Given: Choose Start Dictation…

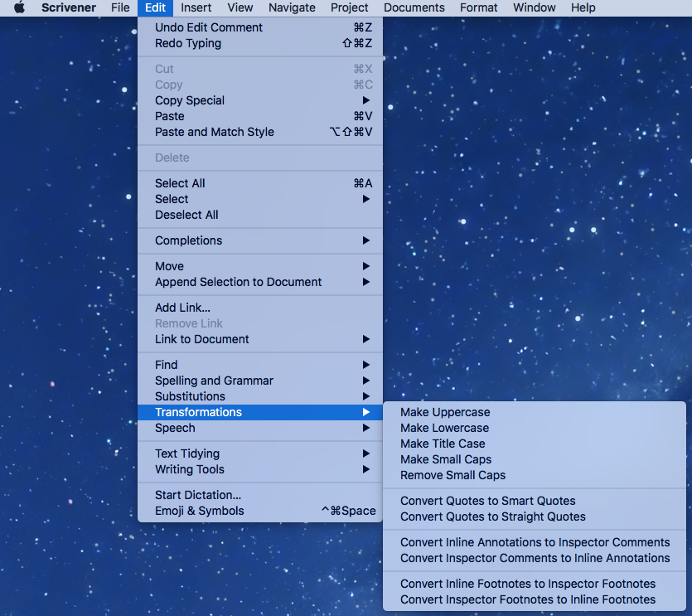Looking at the screenshot, I should pos(260,495).
